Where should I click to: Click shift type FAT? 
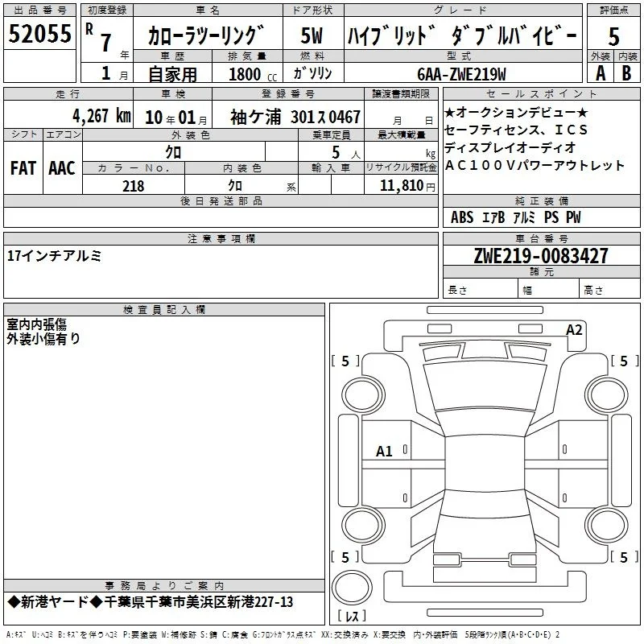pos(23,168)
